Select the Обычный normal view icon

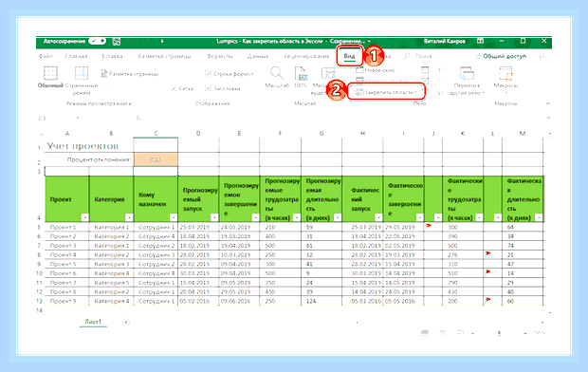click(50, 73)
